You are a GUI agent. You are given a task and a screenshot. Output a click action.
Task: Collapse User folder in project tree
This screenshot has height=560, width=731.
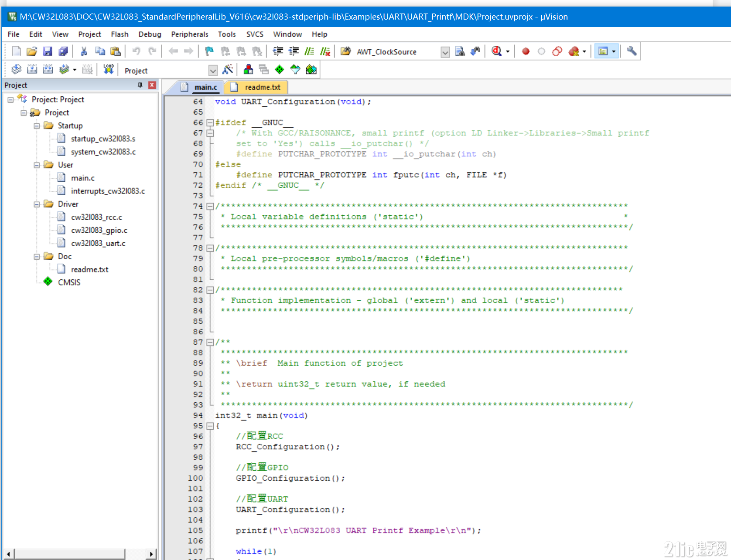tap(37, 165)
